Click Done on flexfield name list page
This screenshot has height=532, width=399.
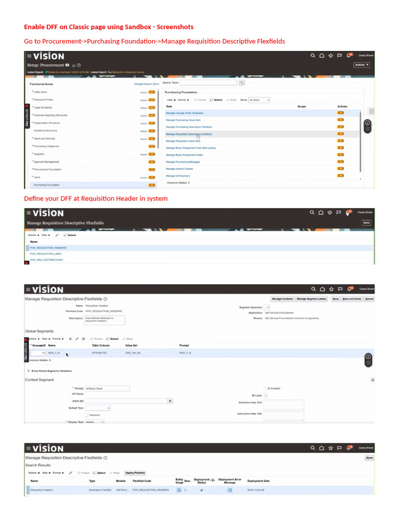tap(366, 223)
